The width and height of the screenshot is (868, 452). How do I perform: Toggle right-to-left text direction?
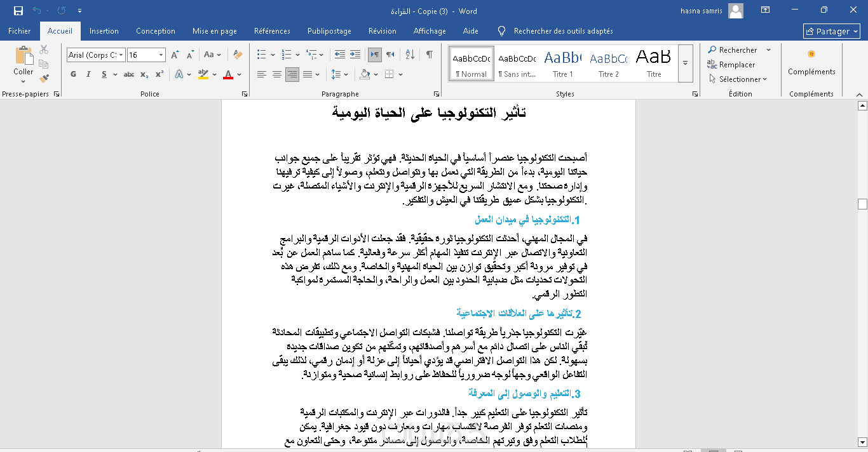click(390, 55)
